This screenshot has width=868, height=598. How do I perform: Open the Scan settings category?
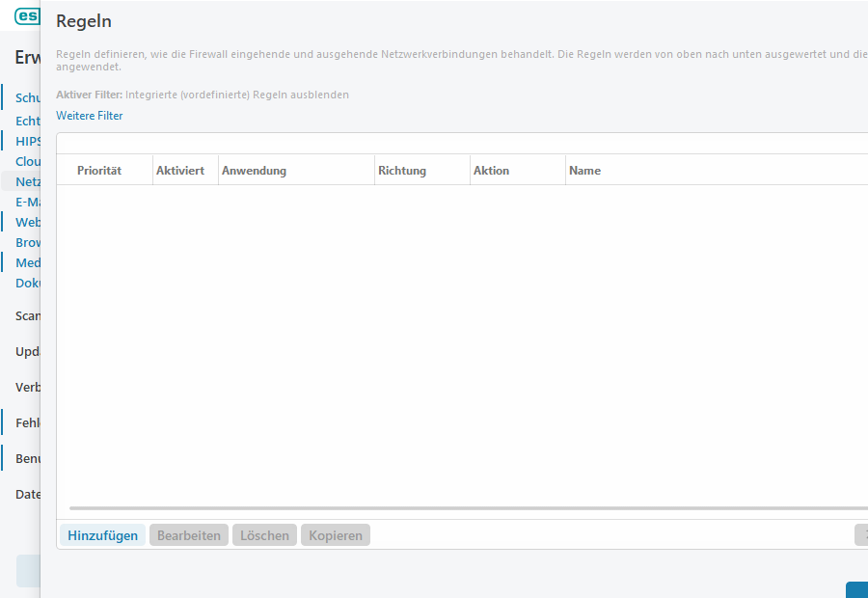tap(27, 315)
